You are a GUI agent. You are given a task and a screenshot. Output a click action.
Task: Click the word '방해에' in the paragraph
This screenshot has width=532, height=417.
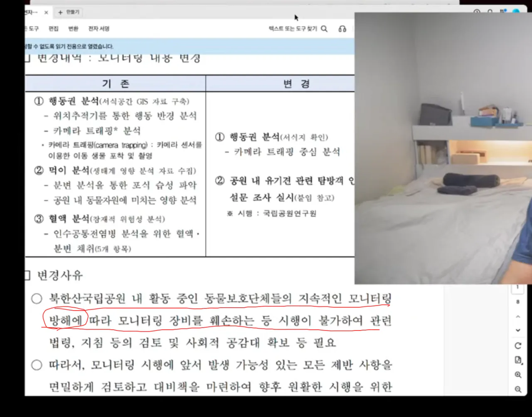pyautogui.click(x=65, y=320)
